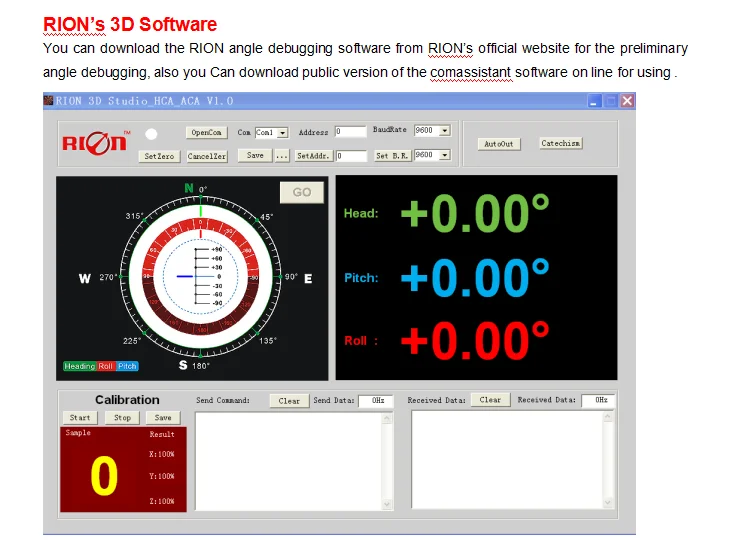This screenshot has width=732, height=545.
Task: Close the RION 3D Studio window
Action: pos(627,101)
